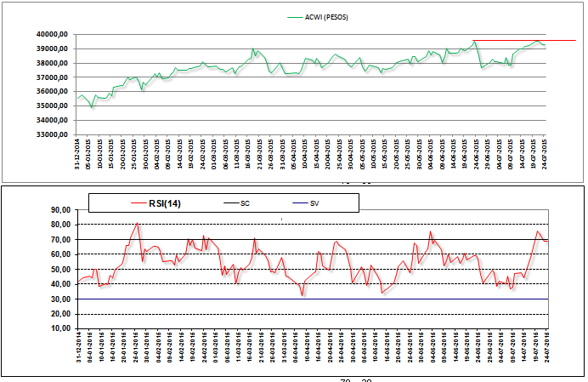Image resolution: width=588 pixels, height=382 pixels.
Task: Click the 37000,00 axis value
Action: tap(52, 77)
